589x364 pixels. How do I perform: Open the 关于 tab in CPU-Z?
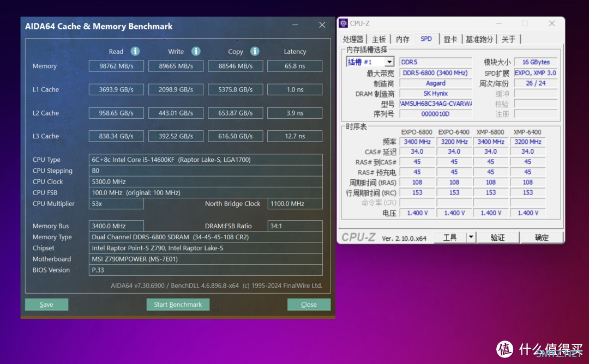pos(508,39)
